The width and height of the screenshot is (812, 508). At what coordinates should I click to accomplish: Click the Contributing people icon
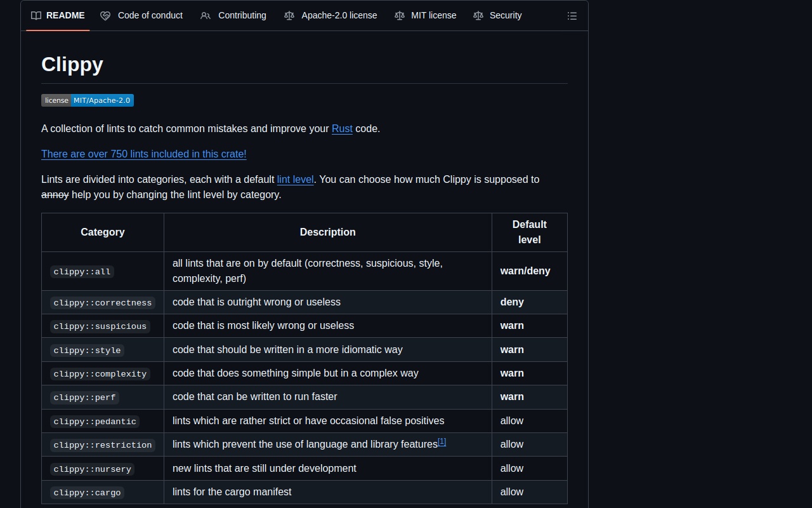tap(206, 15)
